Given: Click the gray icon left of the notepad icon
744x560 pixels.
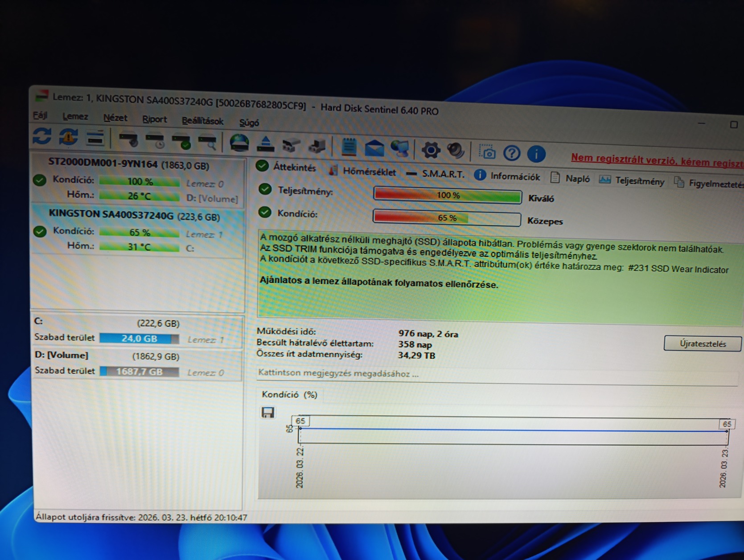Looking at the screenshot, I should (x=317, y=146).
